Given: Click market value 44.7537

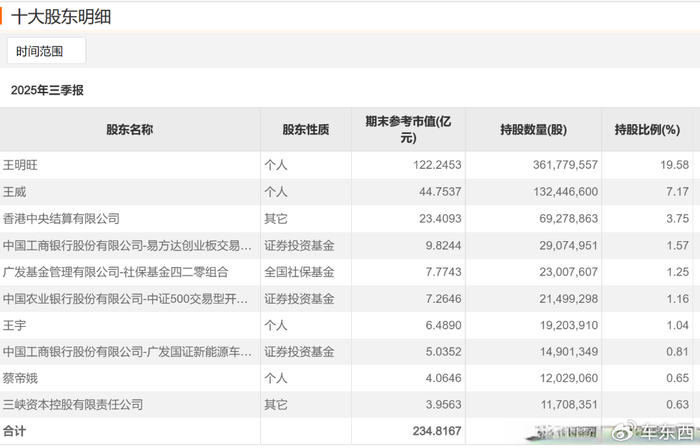Looking at the screenshot, I should point(440,192).
